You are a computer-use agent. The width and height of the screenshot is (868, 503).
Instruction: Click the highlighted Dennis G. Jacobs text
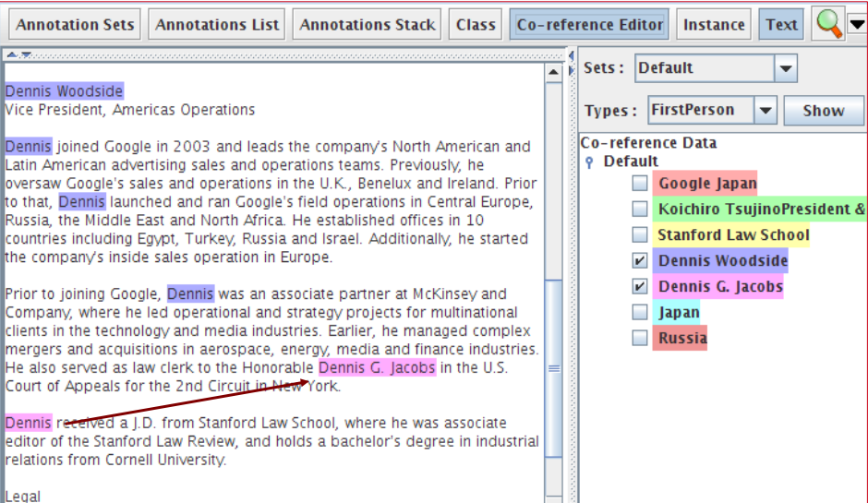click(377, 367)
